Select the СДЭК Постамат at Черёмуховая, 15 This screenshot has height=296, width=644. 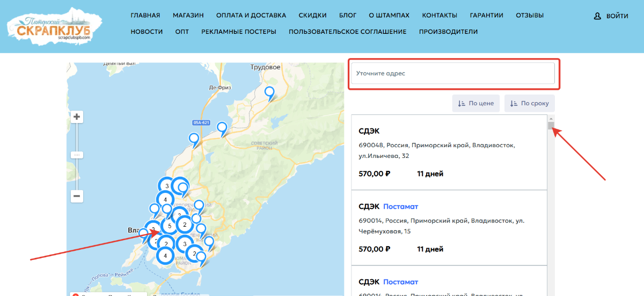(449, 227)
